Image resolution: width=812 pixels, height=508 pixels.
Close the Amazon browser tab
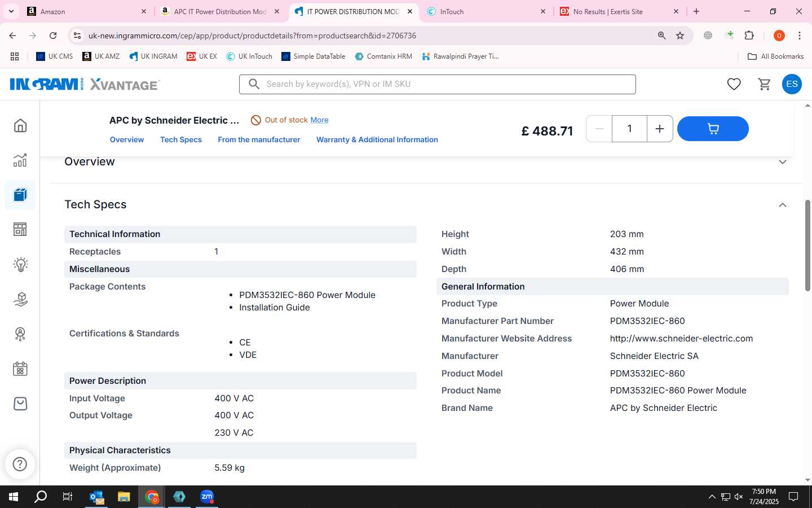point(143,11)
